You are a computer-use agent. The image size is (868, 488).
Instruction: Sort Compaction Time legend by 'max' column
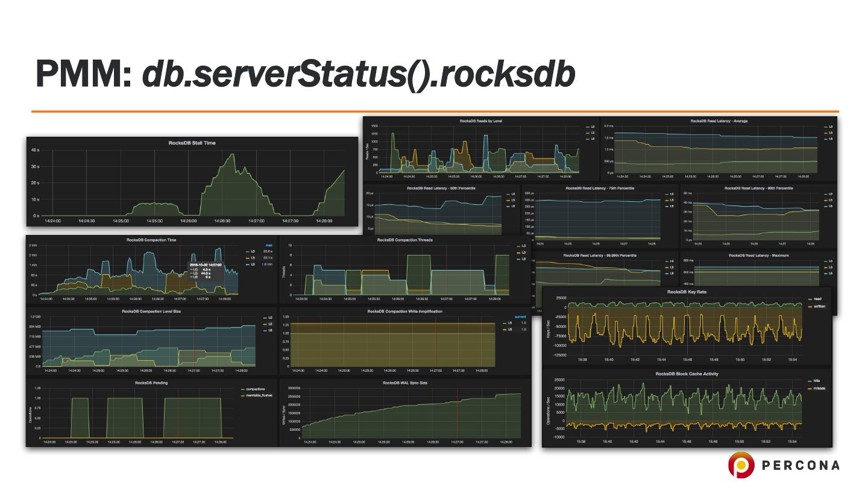point(269,245)
